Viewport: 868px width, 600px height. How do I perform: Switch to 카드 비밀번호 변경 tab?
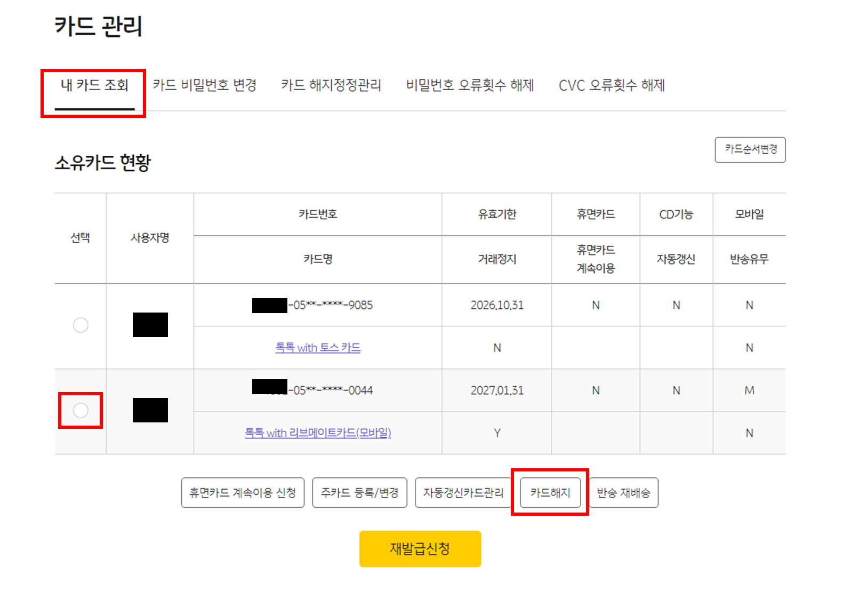pos(205,85)
